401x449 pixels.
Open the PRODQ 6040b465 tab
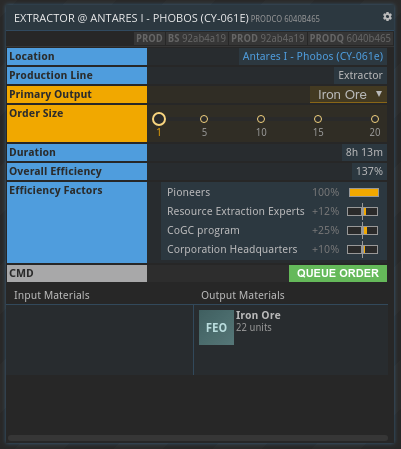point(350,38)
